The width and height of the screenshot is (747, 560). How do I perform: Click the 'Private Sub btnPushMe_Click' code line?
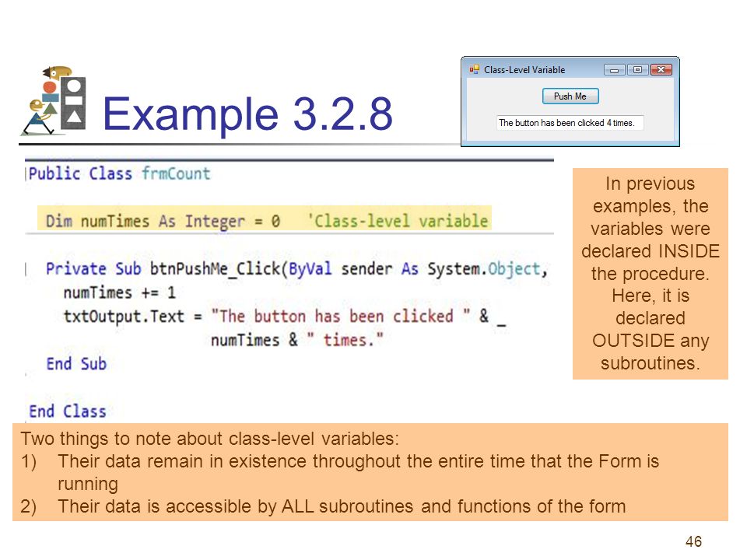click(x=296, y=268)
